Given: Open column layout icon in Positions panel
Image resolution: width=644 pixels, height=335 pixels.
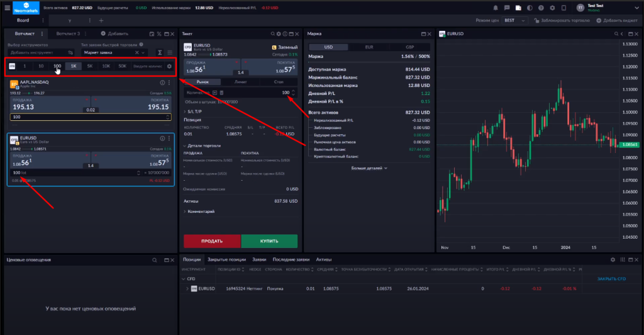Looking at the screenshot, I should pos(623,260).
